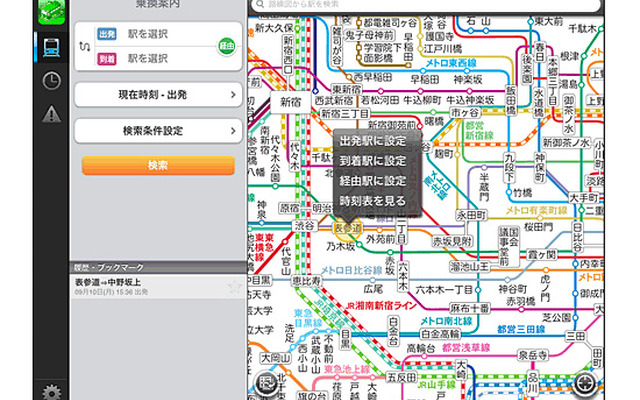This screenshot has width=640, height=400.
Task: Bookmark 表参道⇒中野坂上 with the star icon
Action: coord(235,287)
